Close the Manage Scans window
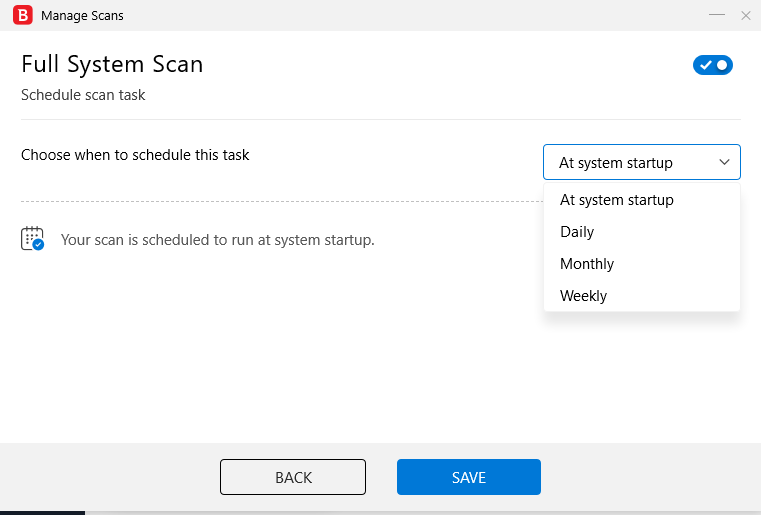This screenshot has height=515, width=761. [x=745, y=16]
